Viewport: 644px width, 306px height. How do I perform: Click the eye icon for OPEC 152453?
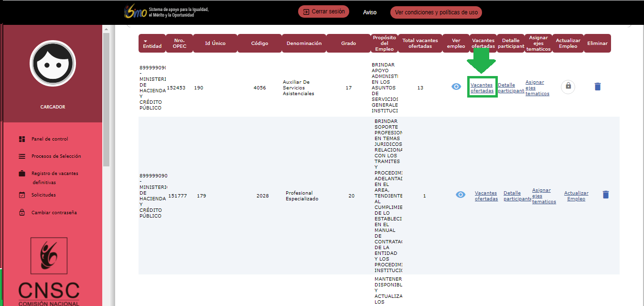point(456,87)
